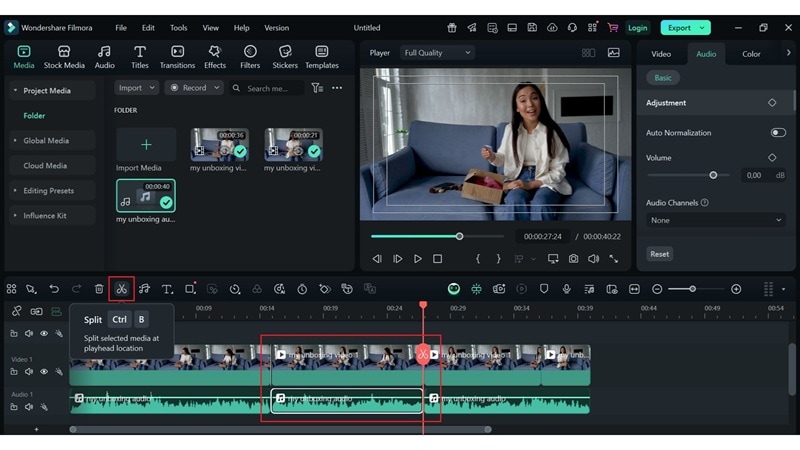Open the Import dropdown
800x450 pixels.
(x=137, y=88)
